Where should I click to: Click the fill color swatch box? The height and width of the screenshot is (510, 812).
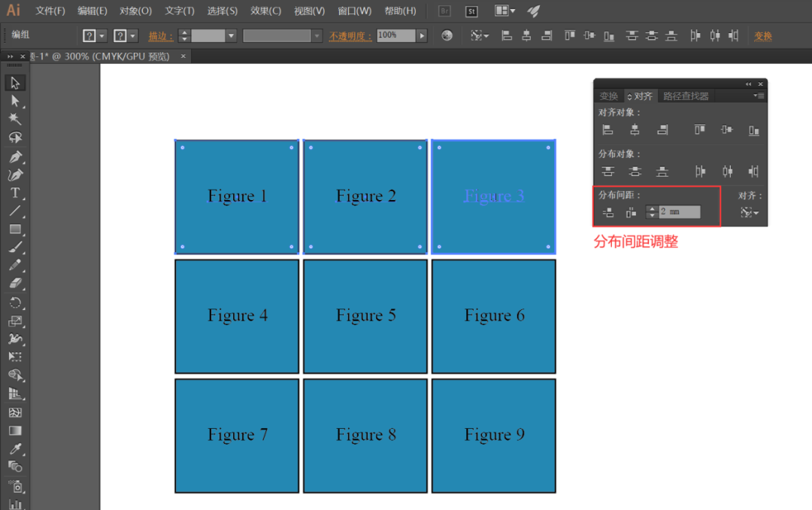[x=89, y=36]
